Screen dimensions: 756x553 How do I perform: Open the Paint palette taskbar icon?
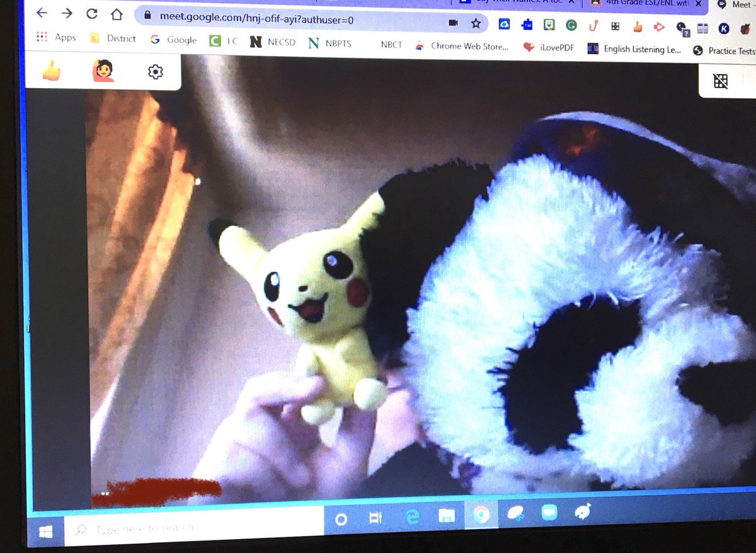pos(583,512)
